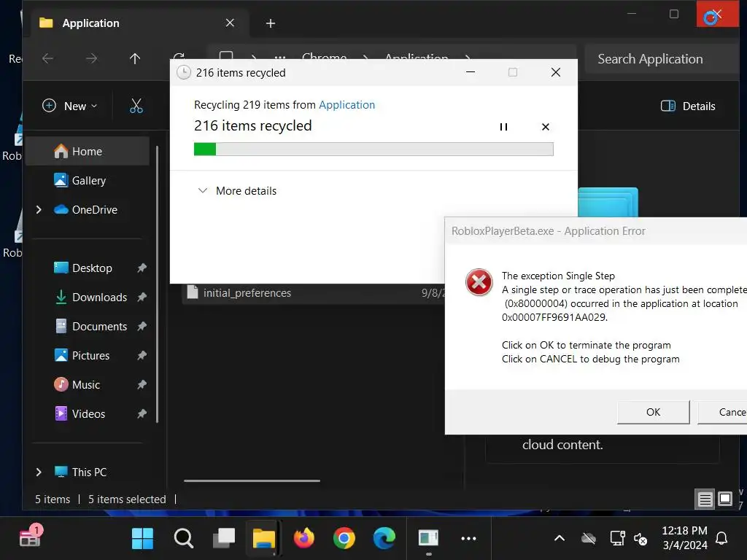Screen dimensions: 747x560
Task: Launch Google Chrome from the taskbar
Action: point(344,539)
